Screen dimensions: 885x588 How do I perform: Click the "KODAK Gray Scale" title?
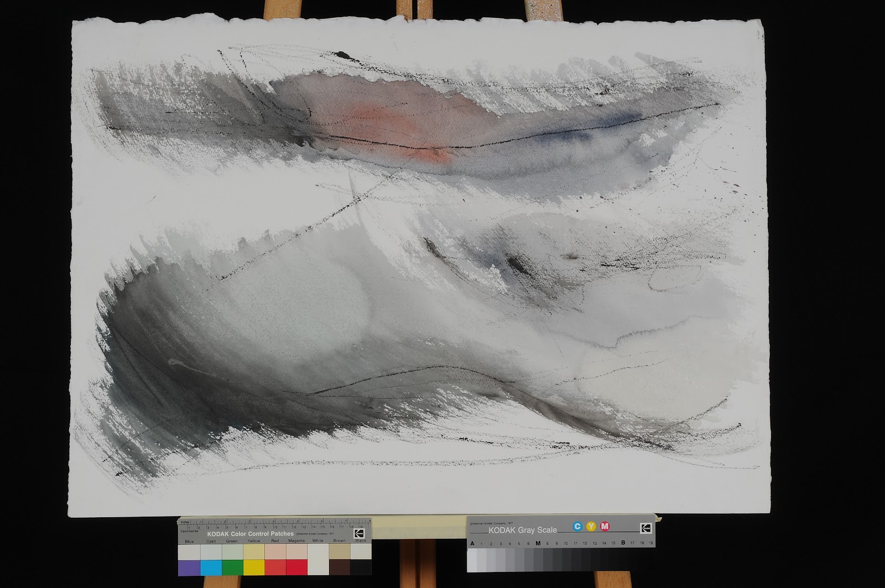[x=523, y=530]
